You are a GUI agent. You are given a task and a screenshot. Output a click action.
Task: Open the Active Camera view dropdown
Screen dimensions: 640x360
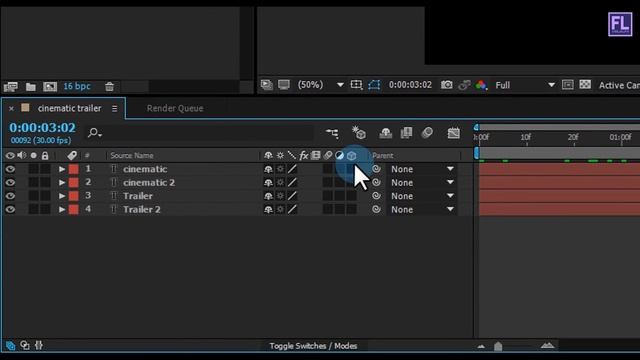pos(619,85)
